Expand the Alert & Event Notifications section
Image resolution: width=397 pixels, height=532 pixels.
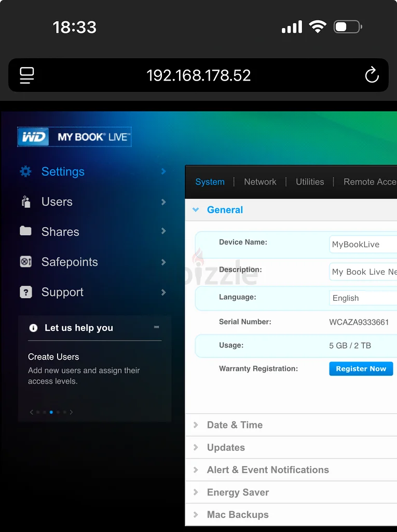click(x=291, y=470)
